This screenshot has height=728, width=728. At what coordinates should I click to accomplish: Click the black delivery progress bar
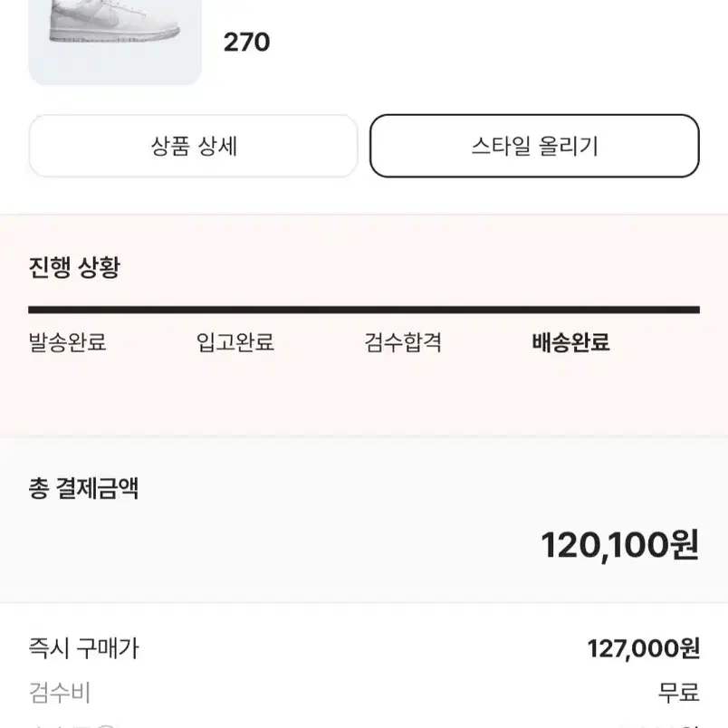pos(364,310)
